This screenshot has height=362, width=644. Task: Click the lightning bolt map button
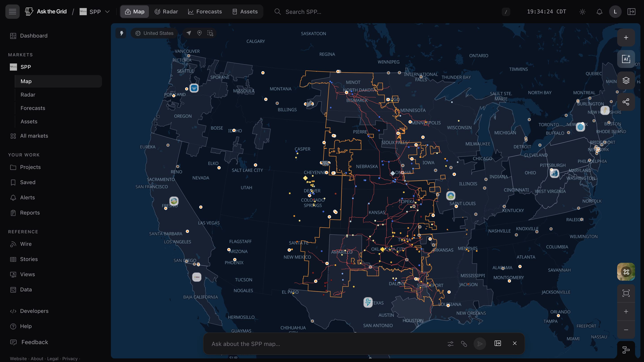[x=121, y=33]
